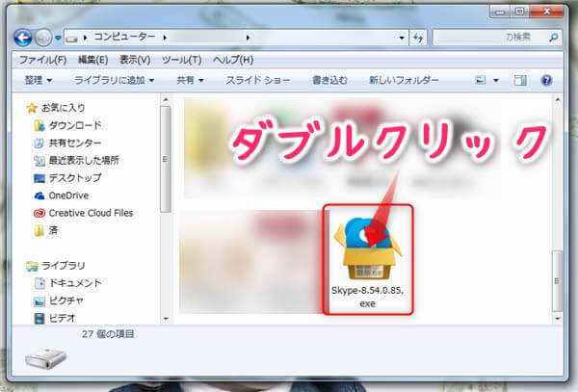Expand the 整理 dropdown
578x392 pixels.
[38, 80]
